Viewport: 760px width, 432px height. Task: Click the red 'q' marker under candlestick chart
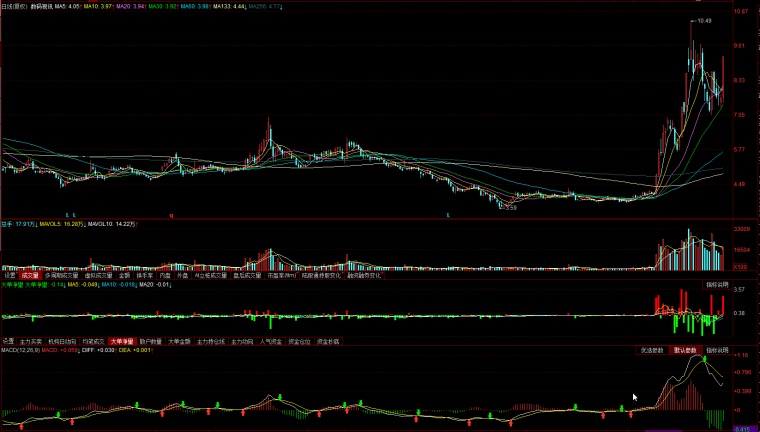(171, 215)
